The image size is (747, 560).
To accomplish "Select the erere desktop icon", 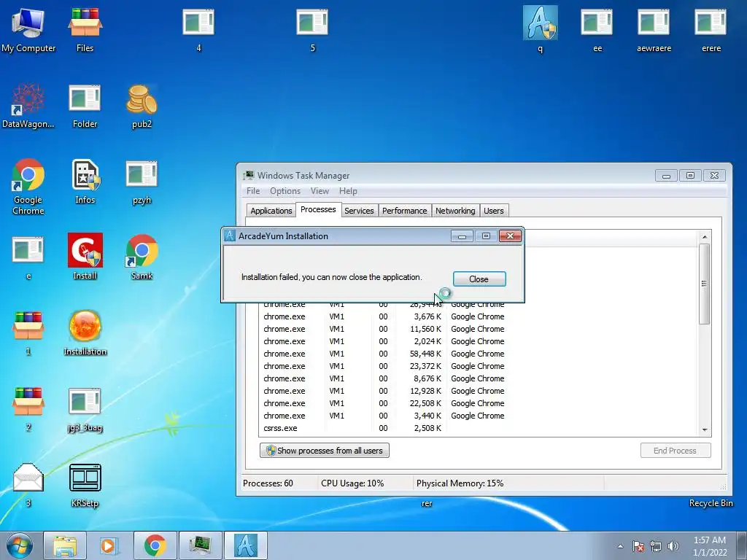I will point(711,30).
